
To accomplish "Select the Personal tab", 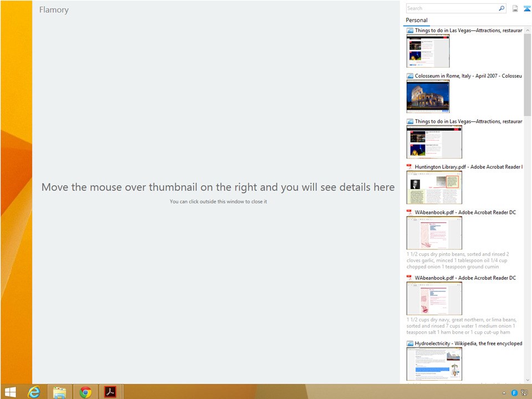I will point(417,21).
